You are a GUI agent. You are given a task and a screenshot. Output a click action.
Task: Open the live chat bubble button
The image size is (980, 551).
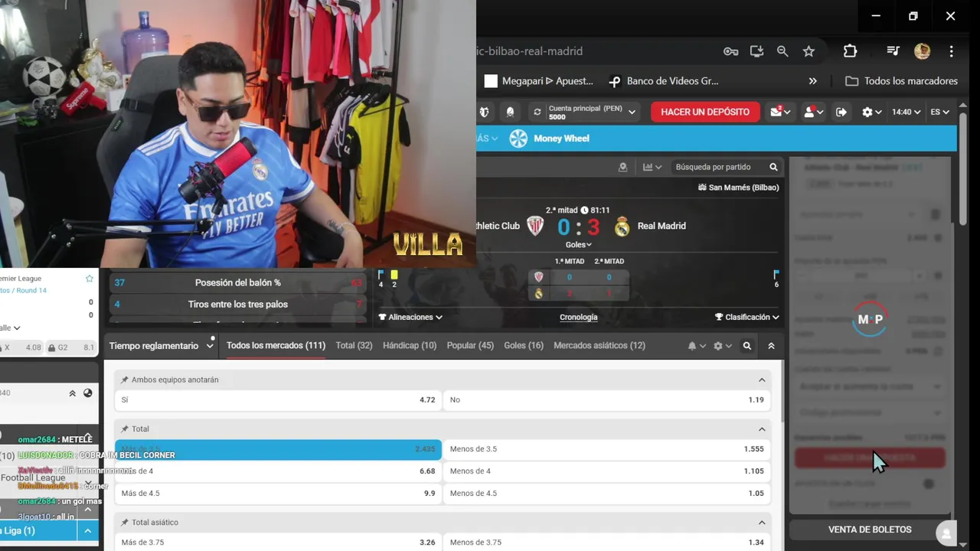(x=947, y=533)
